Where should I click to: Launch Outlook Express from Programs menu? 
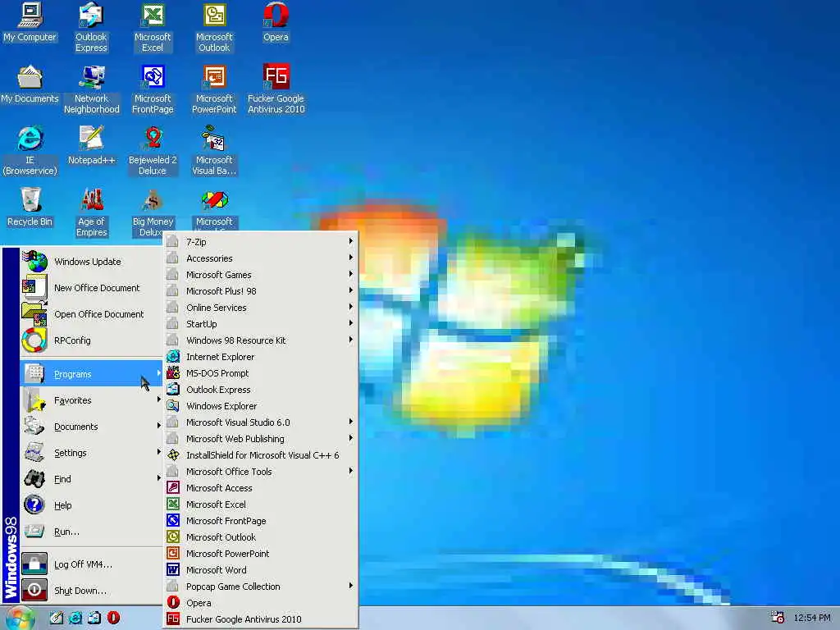click(x=260, y=390)
